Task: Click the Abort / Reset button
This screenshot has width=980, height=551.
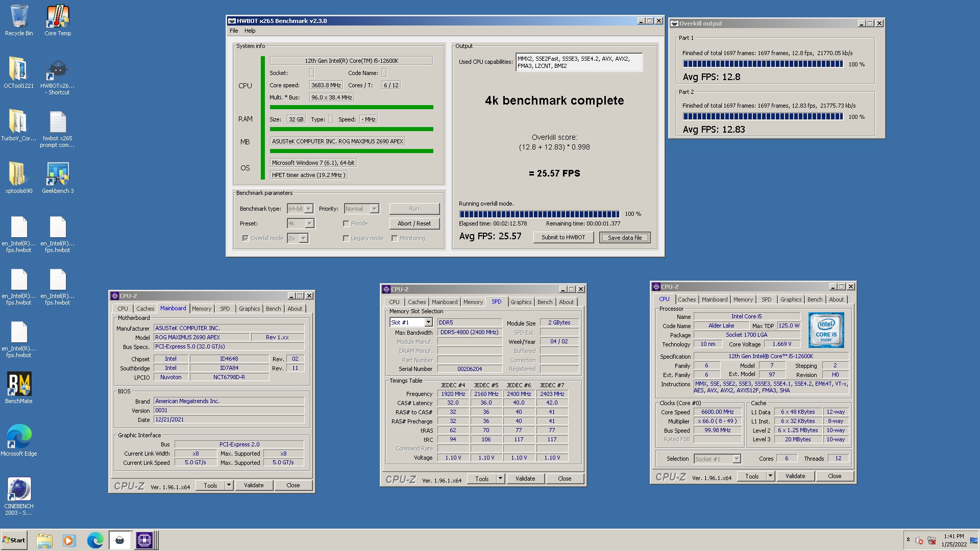Action: tap(414, 223)
